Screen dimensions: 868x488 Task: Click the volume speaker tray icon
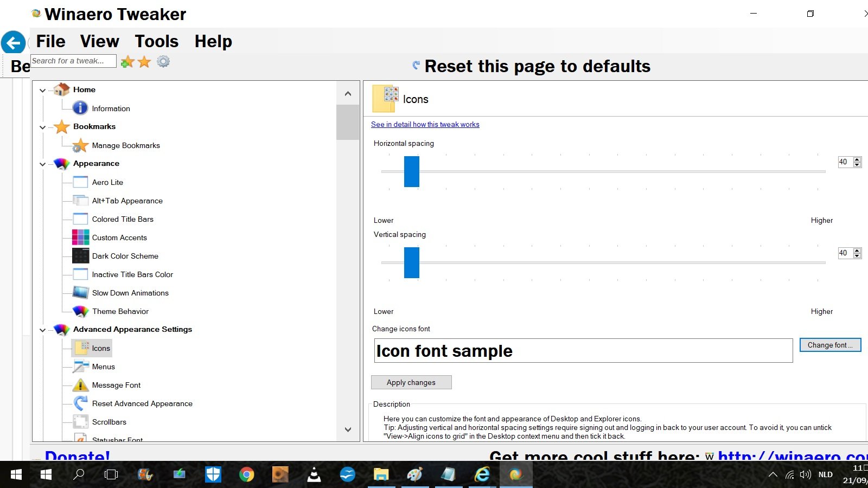tap(806, 475)
